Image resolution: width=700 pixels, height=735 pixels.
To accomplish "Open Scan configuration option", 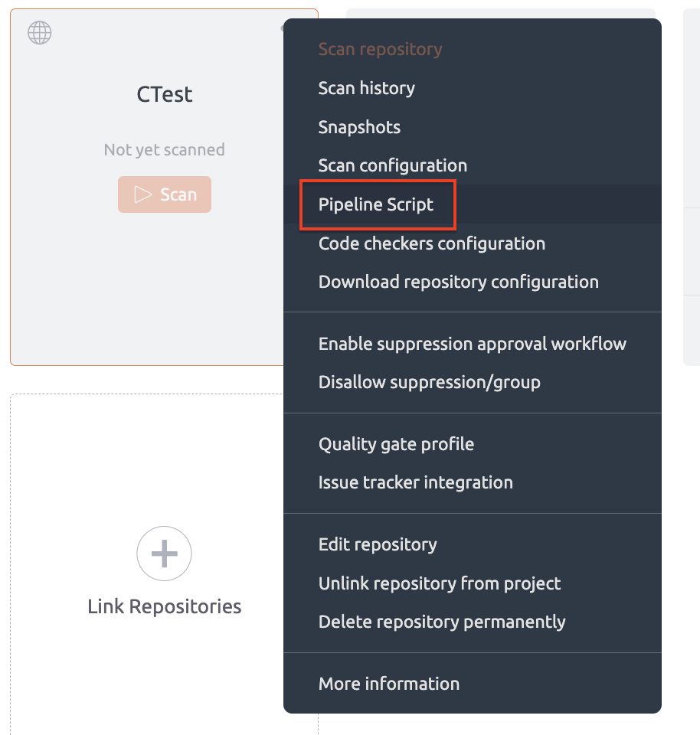I will [x=392, y=165].
